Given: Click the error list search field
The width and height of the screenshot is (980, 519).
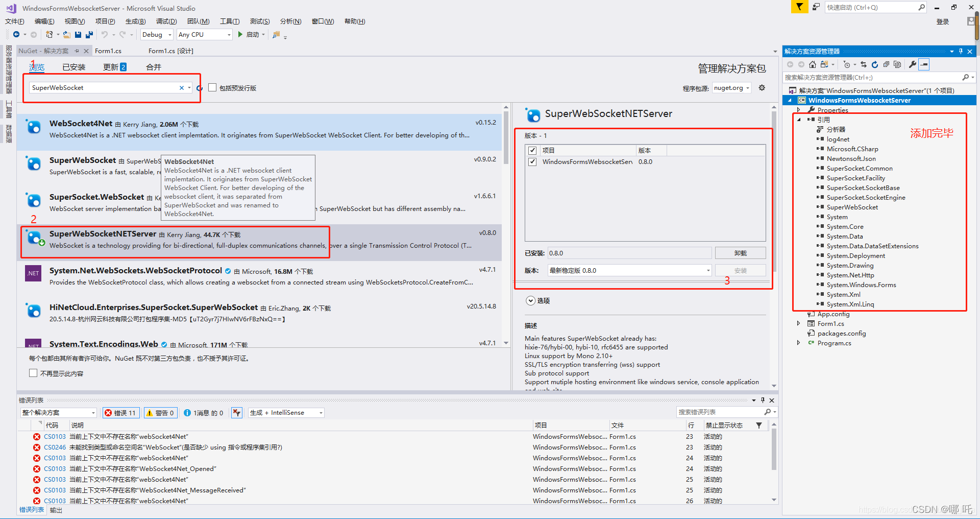Looking at the screenshot, I should (720, 412).
